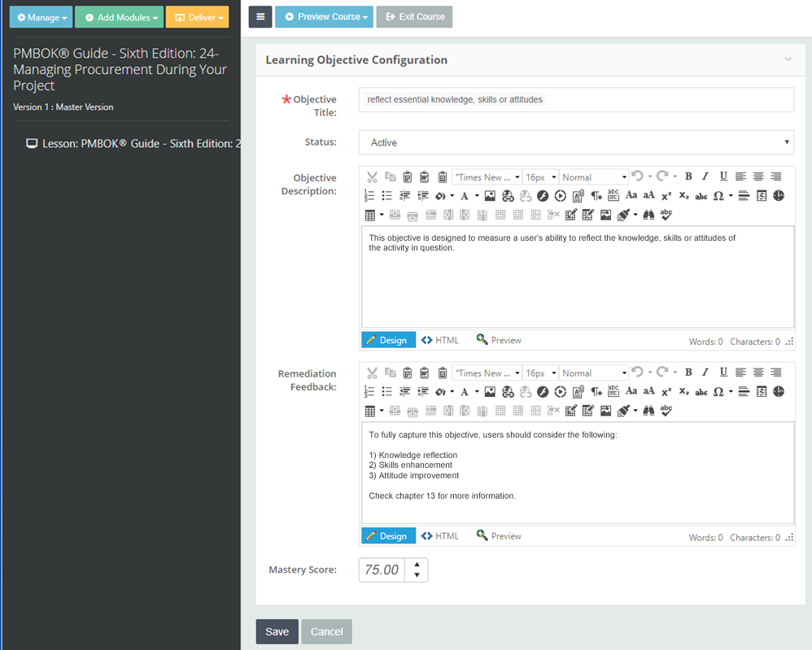
Task: Toggle bold in Objective Description toolbar
Action: tap(688, 177)
